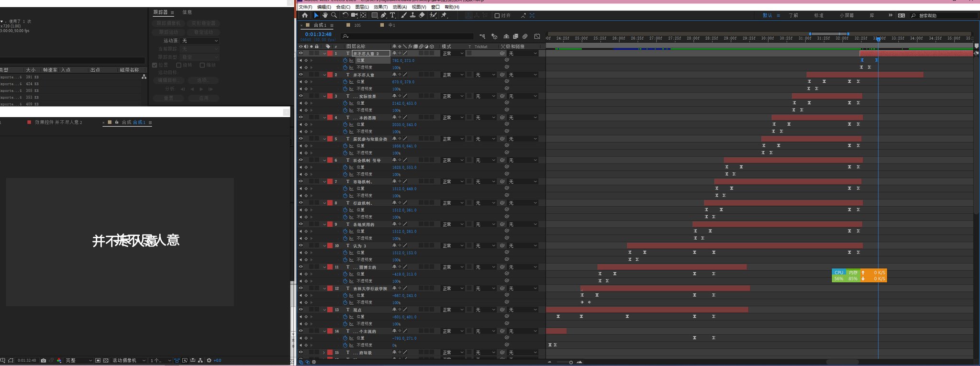Select the Eraser tool

point(422,15)
